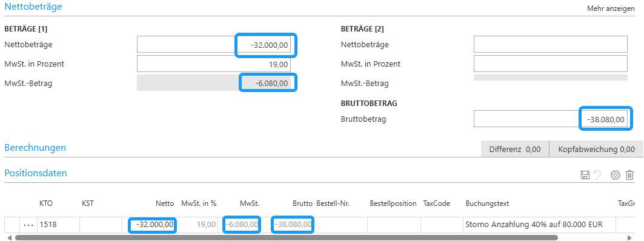Edit the Bruttobetrag field

550,119
